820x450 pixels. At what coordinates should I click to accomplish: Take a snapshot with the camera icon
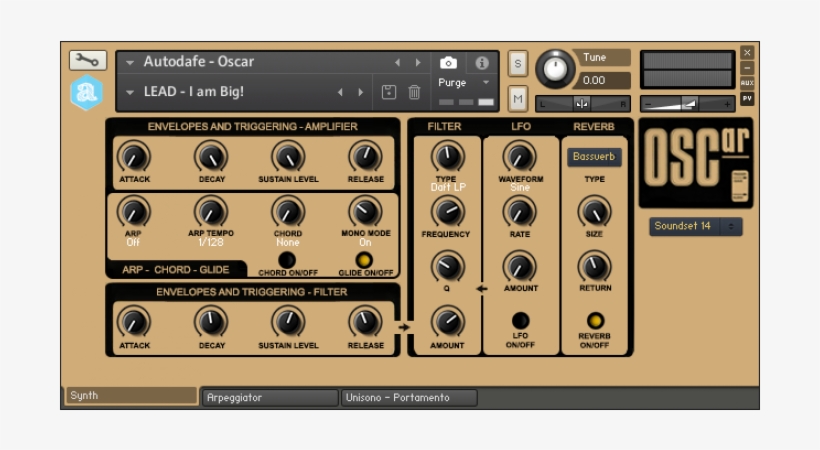(x=448, y=63)
